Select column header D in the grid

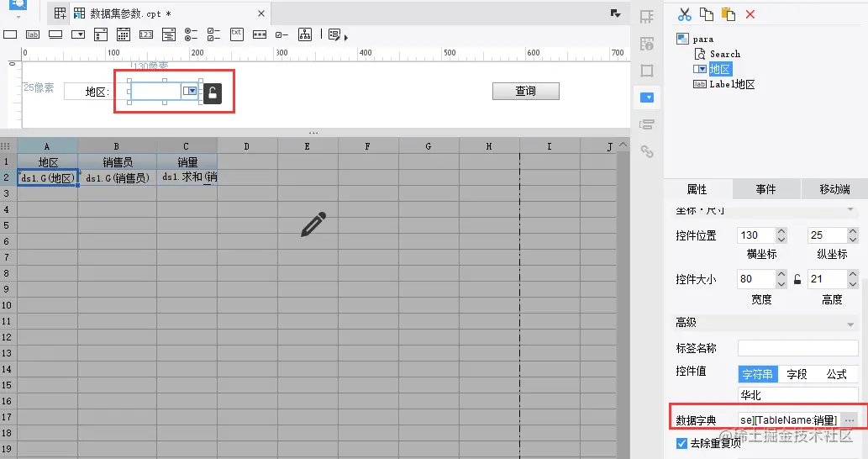[247, 146]
